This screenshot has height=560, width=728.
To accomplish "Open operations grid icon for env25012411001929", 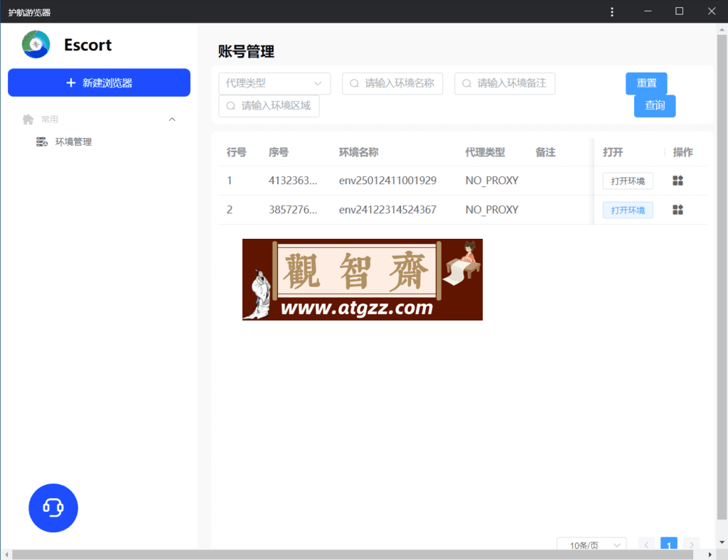I will [x=678, y=181].
